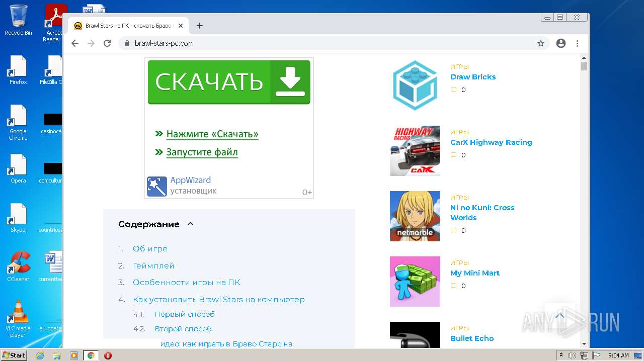Image resolution: width=644 pixels, height=362 pixels.
Task: Click the Нажмите «Скачать» link
Action: tap(212, 134)
